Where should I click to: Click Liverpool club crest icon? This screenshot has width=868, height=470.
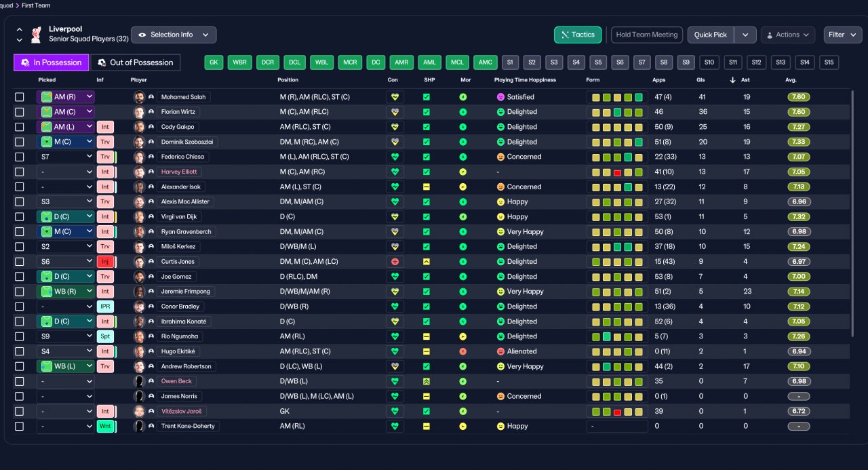click(37, 35)
